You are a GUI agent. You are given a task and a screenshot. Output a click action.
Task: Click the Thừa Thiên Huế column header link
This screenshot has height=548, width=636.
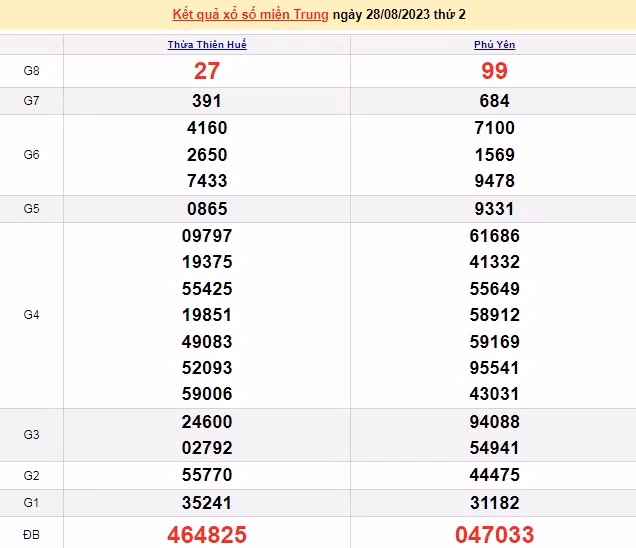(x=207, y=45)
